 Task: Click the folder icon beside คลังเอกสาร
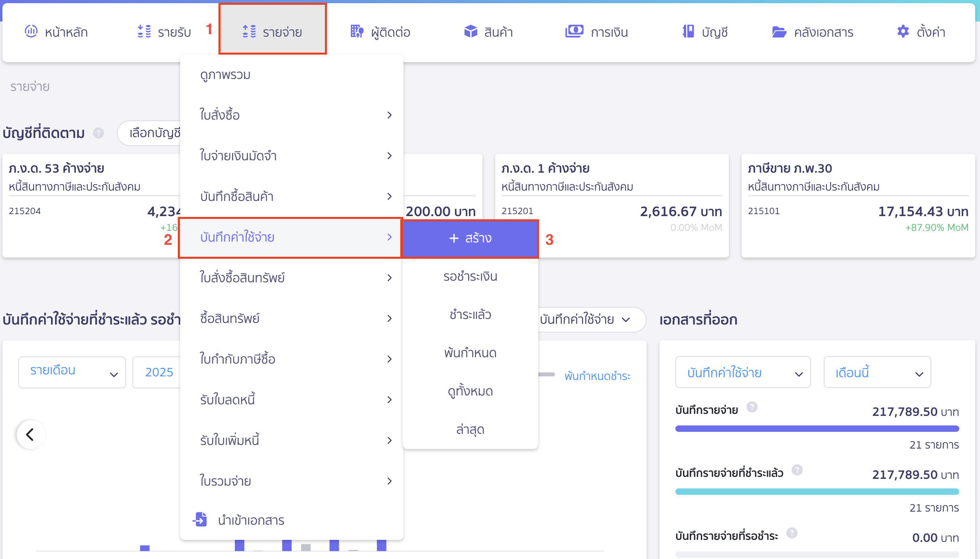coord(779,31)
